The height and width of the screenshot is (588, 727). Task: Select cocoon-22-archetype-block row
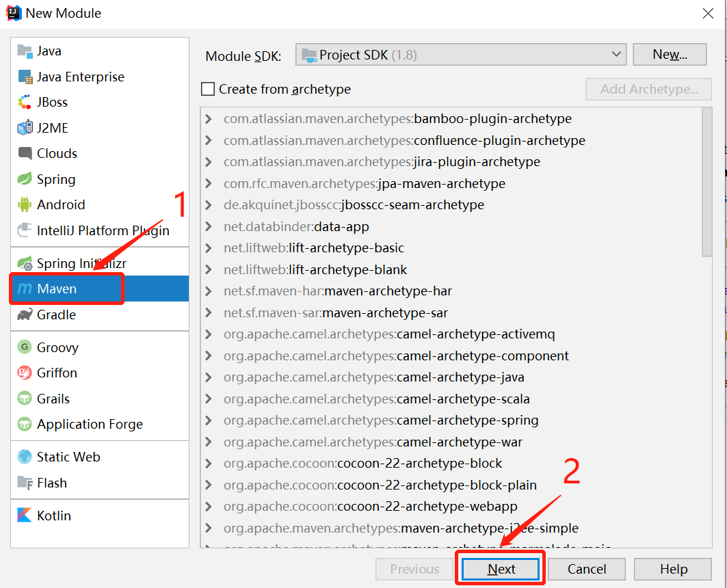tap(451, 464)
